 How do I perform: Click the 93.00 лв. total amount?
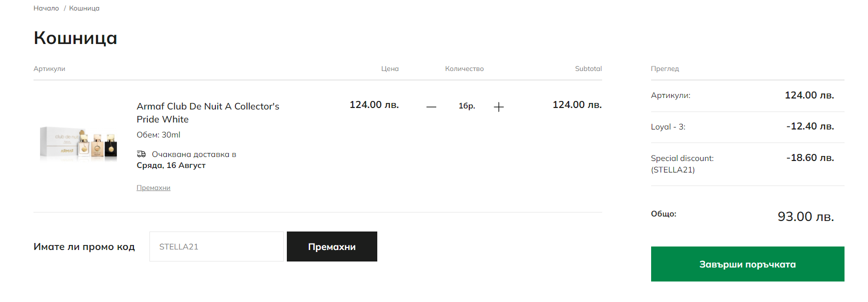click(x=805, y=216)
